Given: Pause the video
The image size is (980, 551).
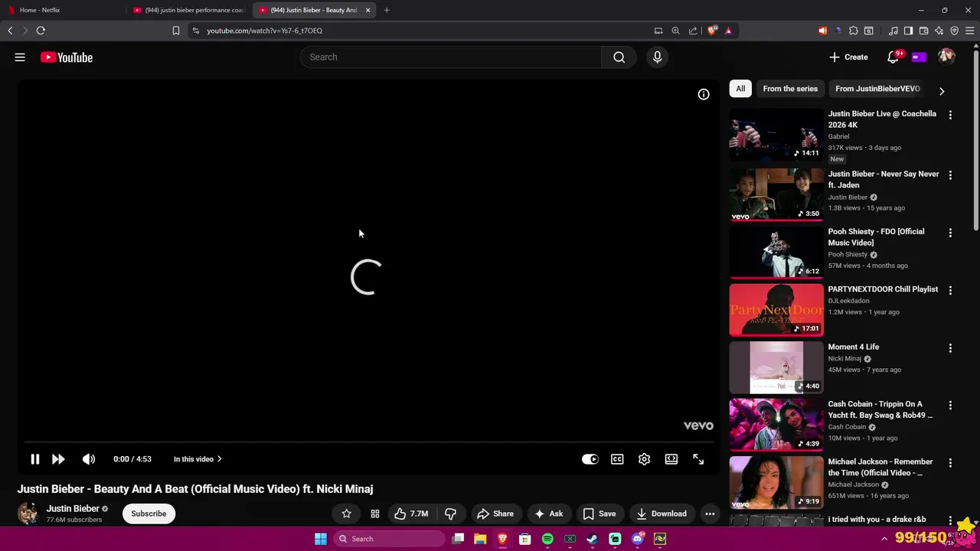Looking at the screenshot, I should tap(34, 459).
